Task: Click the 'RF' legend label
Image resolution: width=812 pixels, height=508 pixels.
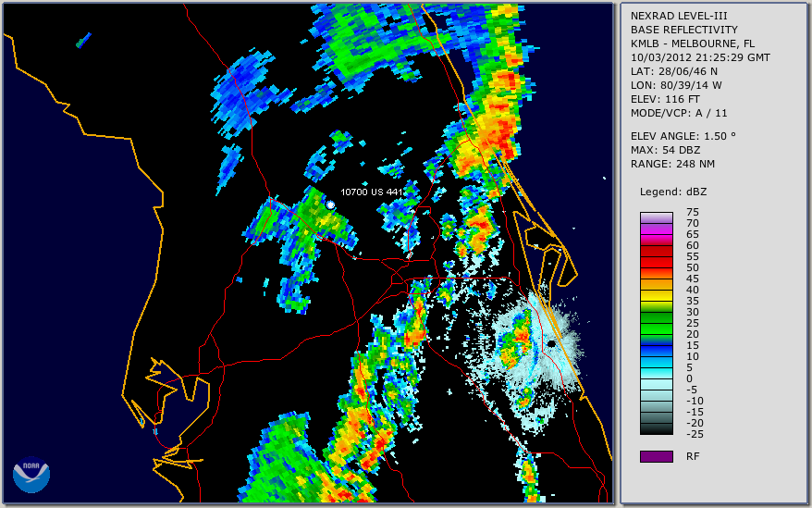Action: pos(693,456)
